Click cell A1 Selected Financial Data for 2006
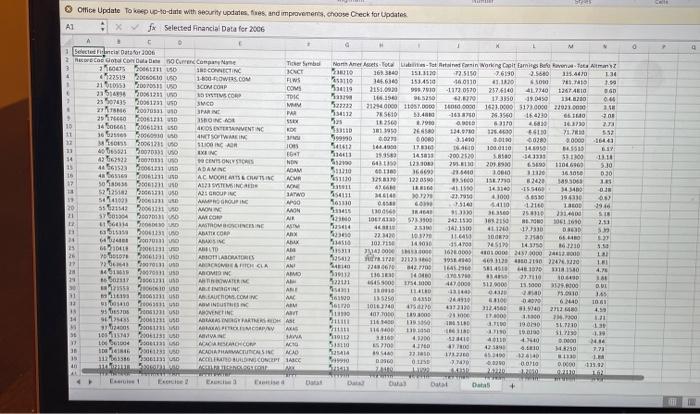The width and height of the screenshot is (700, 414). coord(88,52)
